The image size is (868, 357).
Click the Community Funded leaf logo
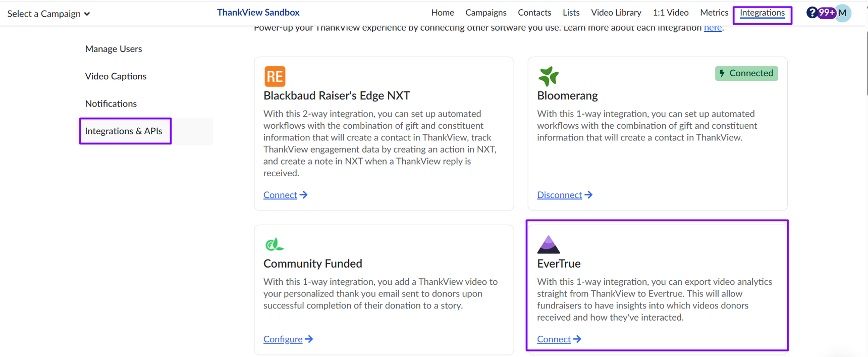pyautogui.click(x=274, y=244)
